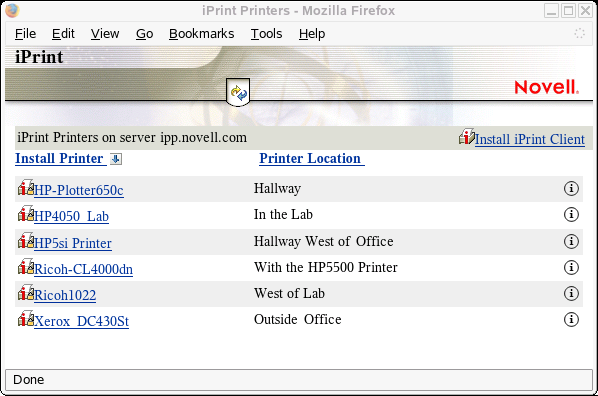Click the Install iPrint Client link
This screenshot has width=598, height=396.
click(530, 139)
